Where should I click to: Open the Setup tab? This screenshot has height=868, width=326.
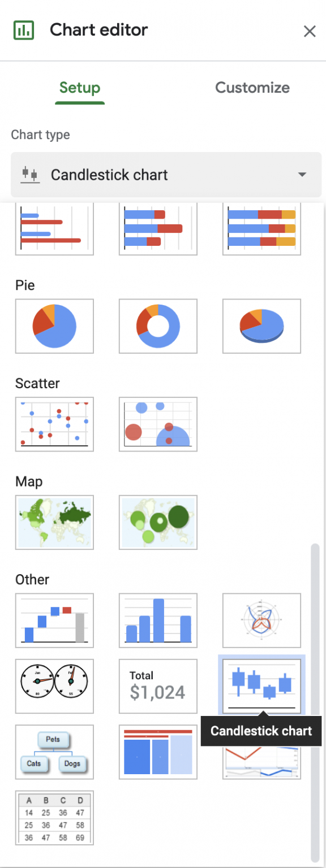point(80,88)
